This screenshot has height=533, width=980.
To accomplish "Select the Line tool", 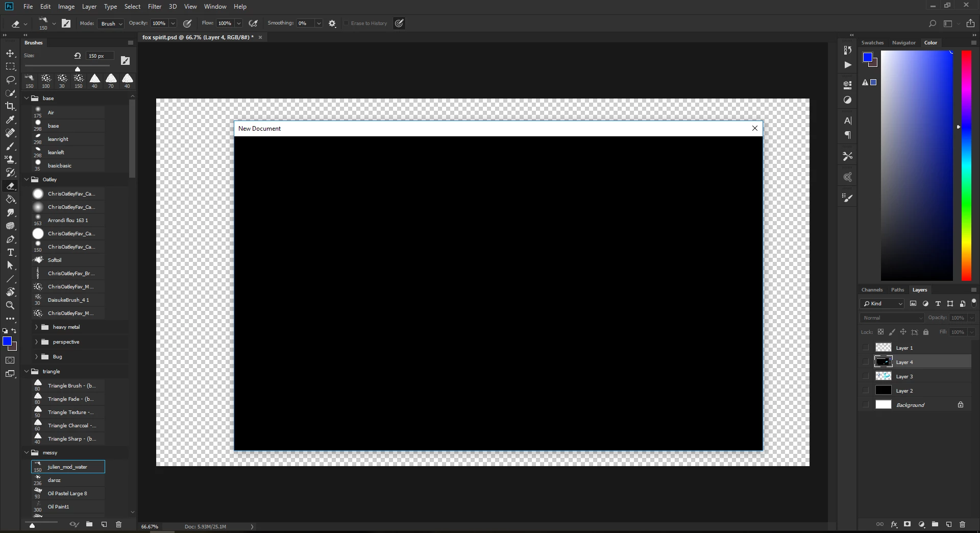I will 10,279.
